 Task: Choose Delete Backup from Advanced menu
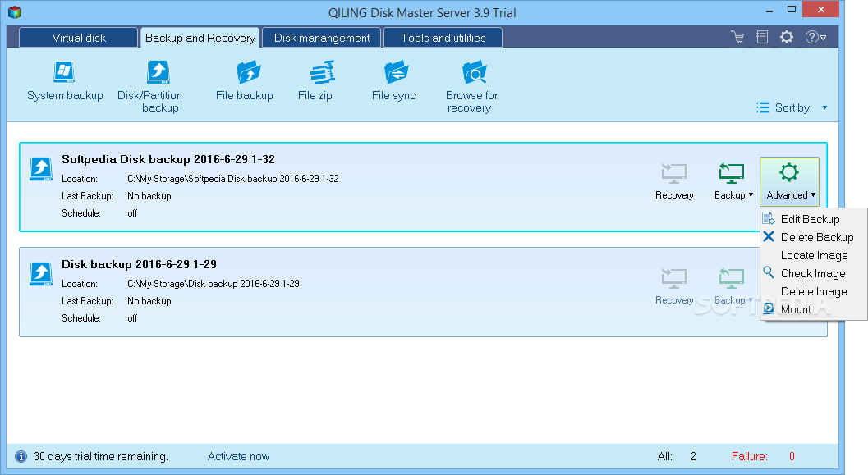tap(814, 237)
